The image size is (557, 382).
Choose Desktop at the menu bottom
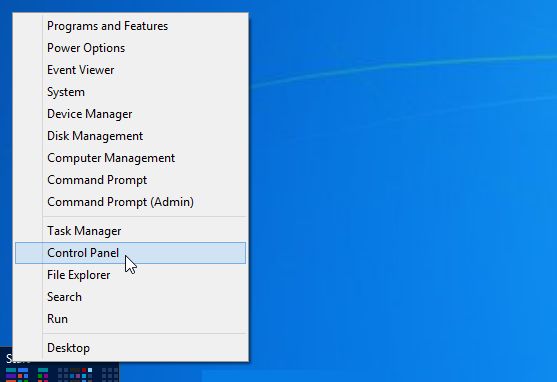[130, 348]
